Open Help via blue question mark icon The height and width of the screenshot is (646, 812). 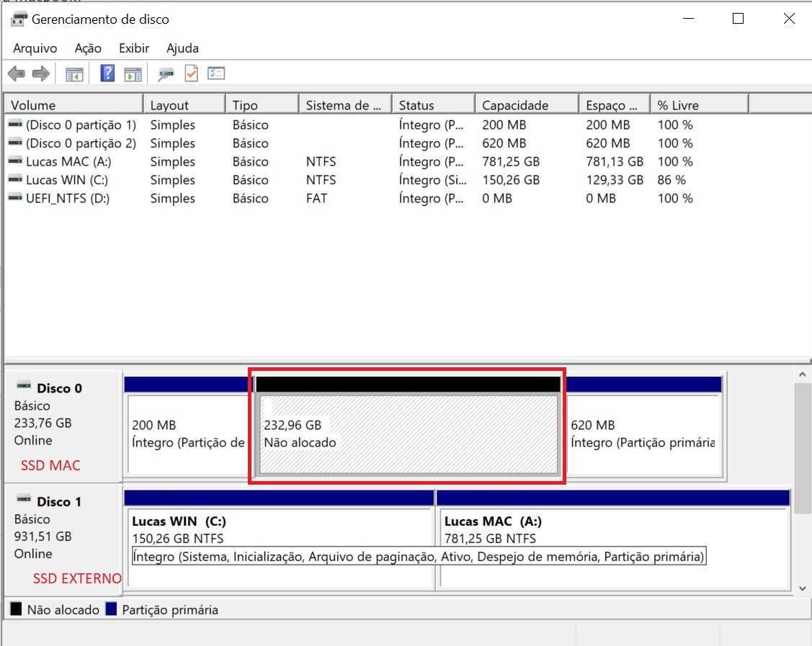(x=107, y=73)
